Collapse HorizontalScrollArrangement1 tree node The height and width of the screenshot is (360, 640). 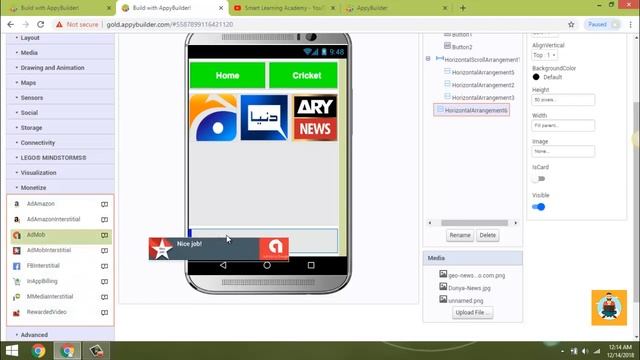point(428,59)
